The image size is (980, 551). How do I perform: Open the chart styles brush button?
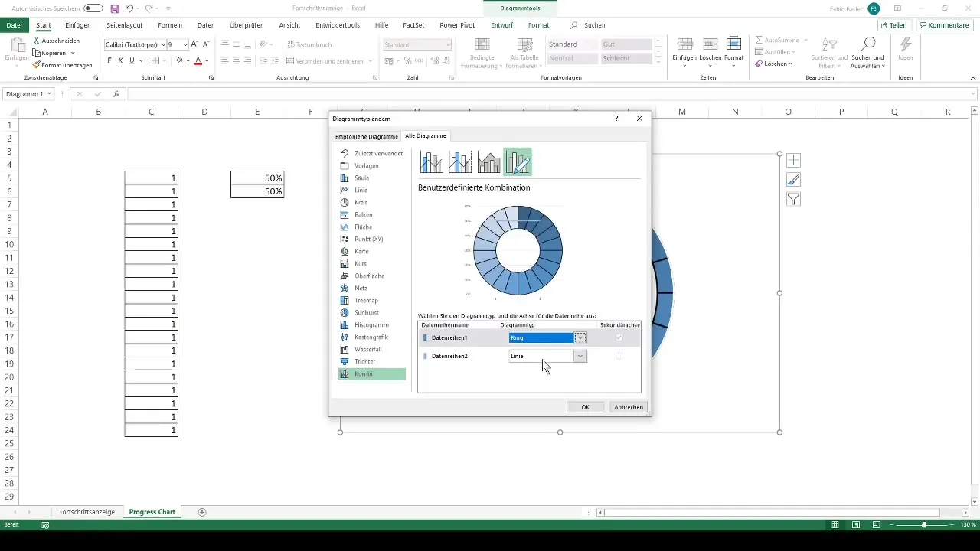(793, 180)
